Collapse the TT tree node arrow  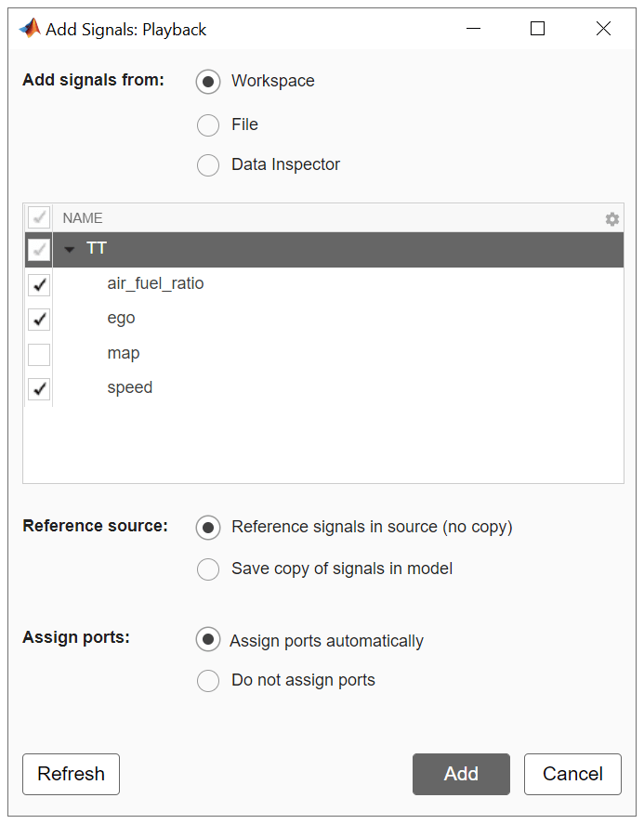click(70, 250)
